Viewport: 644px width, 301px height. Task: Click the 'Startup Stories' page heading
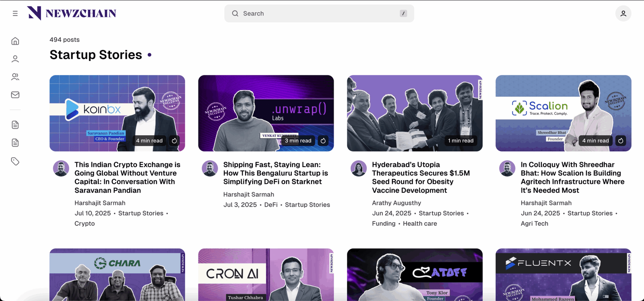click(x=96, y=55)
